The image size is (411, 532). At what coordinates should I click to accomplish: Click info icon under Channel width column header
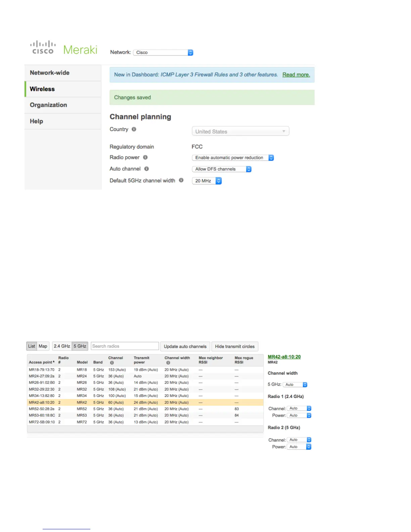tap(168, 363)
